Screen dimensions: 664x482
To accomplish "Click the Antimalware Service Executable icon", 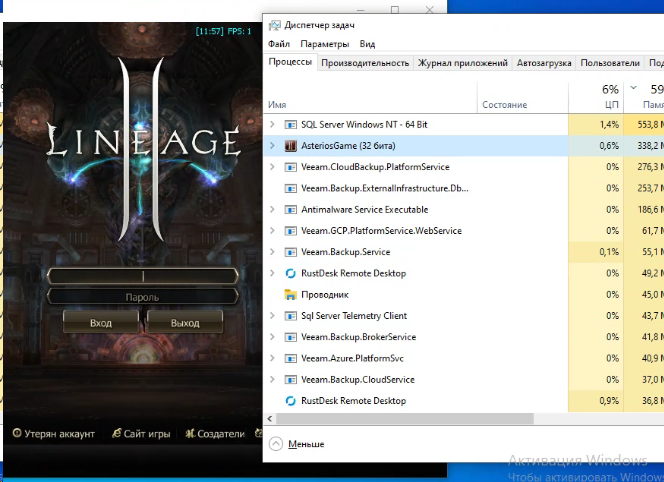I will pos(291,210).
